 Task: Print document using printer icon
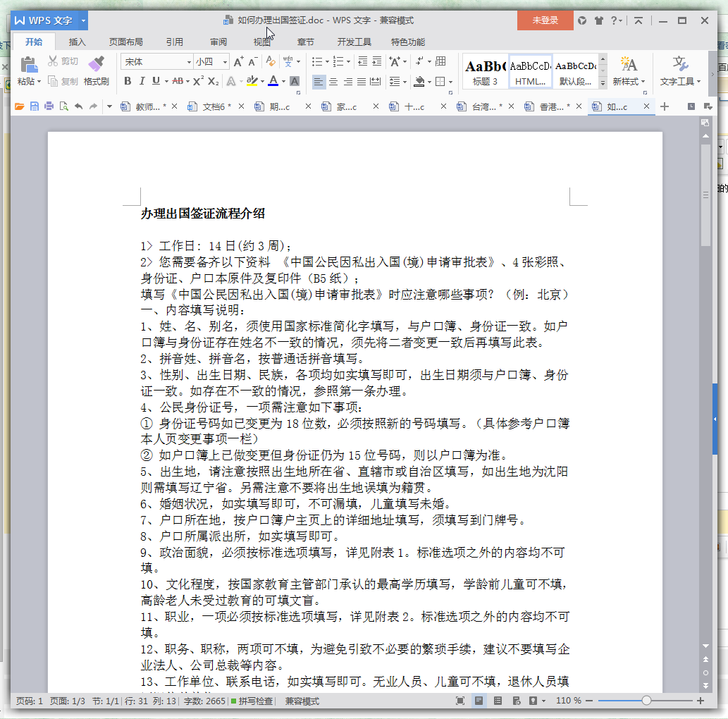[x=49, y=107]
